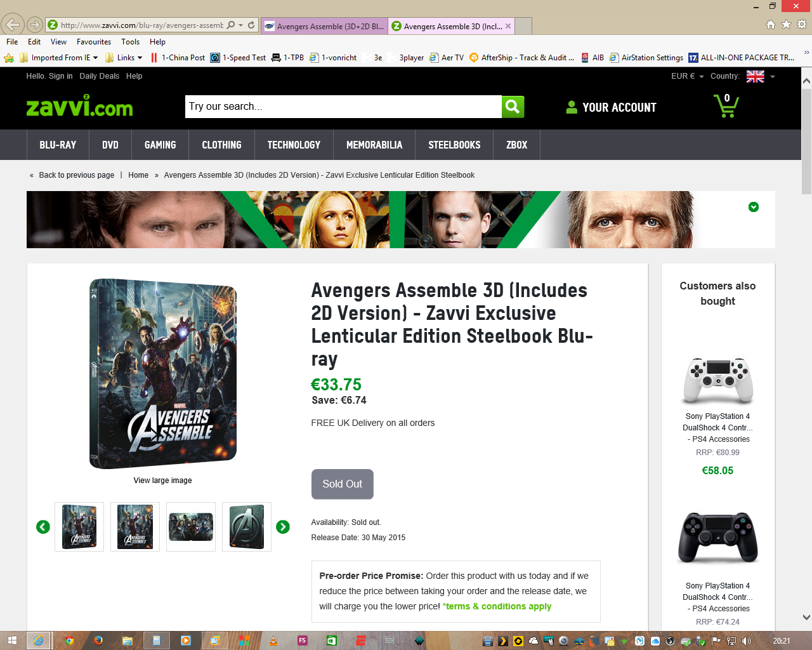Close the Avengers Assemble 3D (Incl... tab
This screenshot has height=650, width=812.
coord(508,26)
